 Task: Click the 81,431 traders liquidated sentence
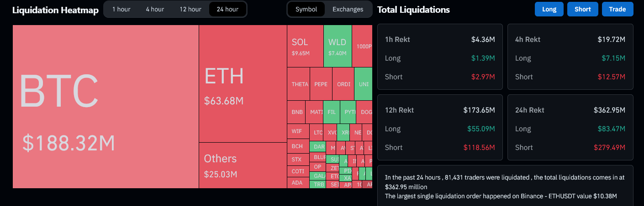[504, 182]
